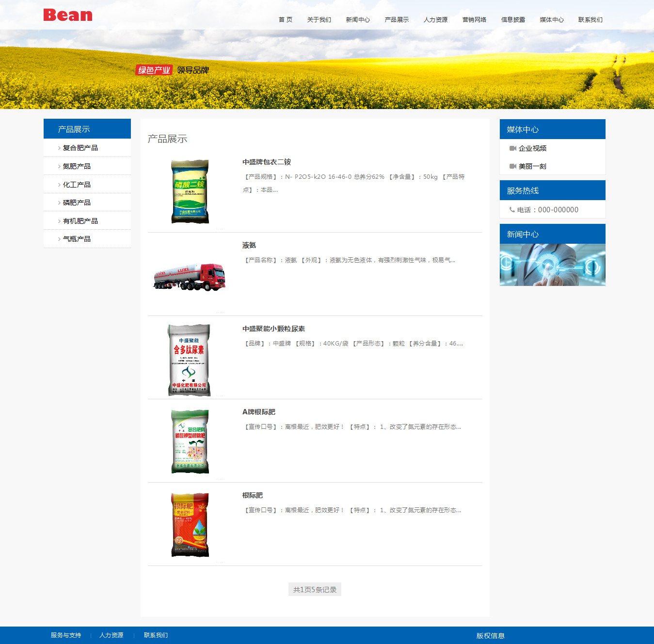Click the red 根际肥 bag image
Image resolution: width=654 pixels, height=644 pixels.
190,525
